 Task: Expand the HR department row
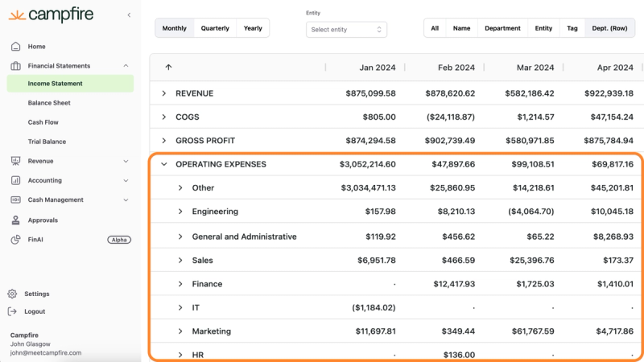click(x=180, y=355)
